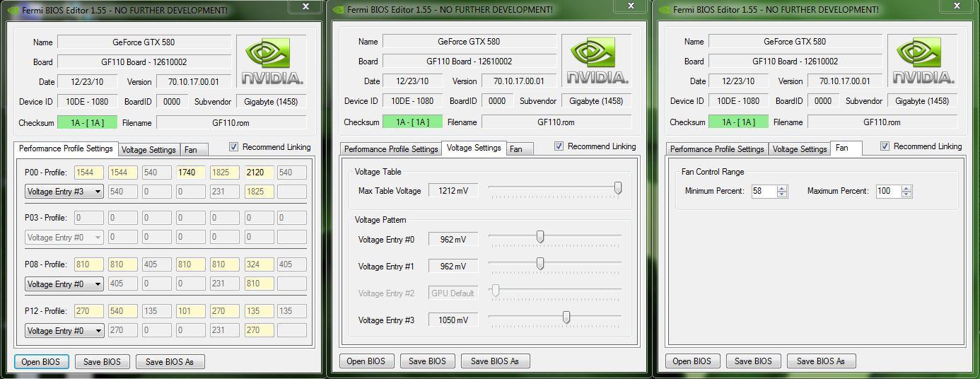The image size is (980, 379).
Task: Click Voltage Entry #2 slider handle
Action: pos(496,291)
